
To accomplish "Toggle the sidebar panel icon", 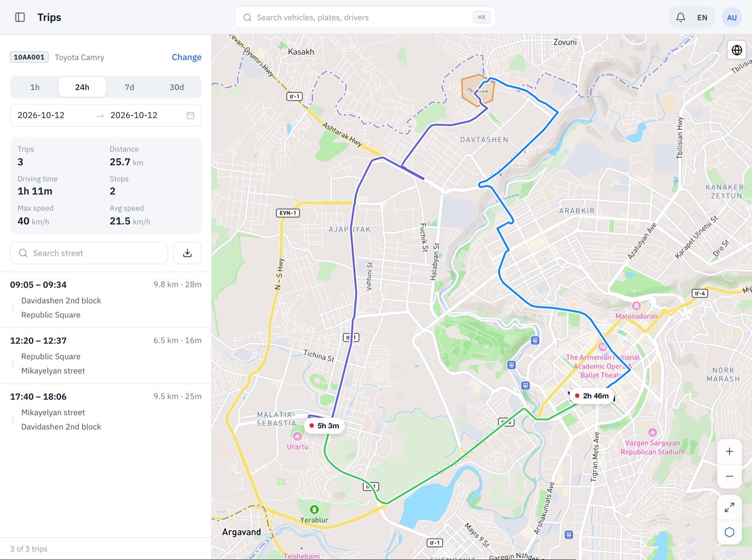I will (20, 17).
